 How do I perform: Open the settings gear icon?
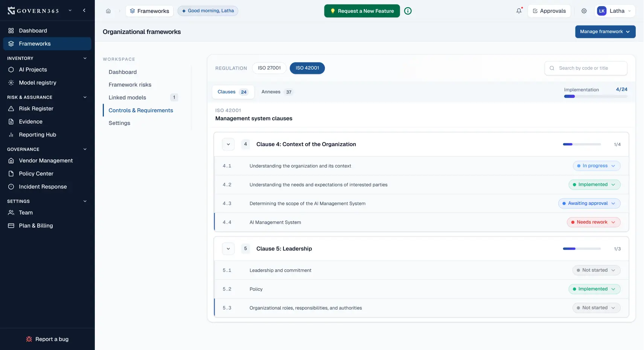tap(584, 11)
